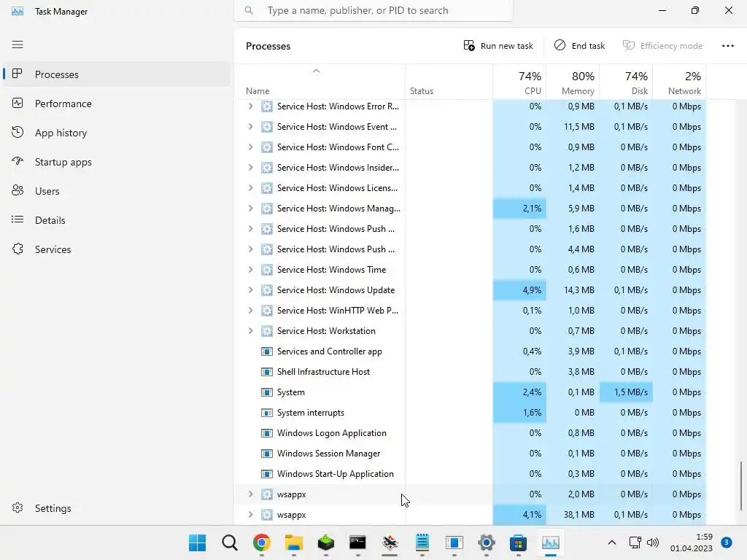Focus the name, publisher, or PID search box
The height and width of the screenshot is (560, 747).
(x=373, y=10)
